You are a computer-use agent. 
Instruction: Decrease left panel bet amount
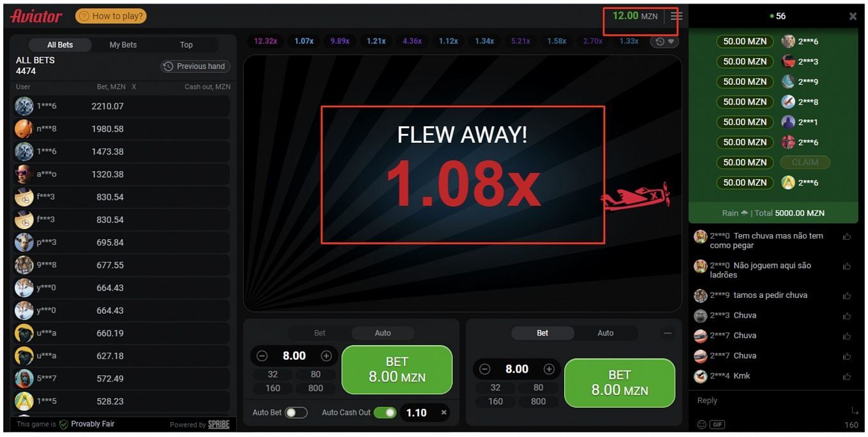point(262,356)
